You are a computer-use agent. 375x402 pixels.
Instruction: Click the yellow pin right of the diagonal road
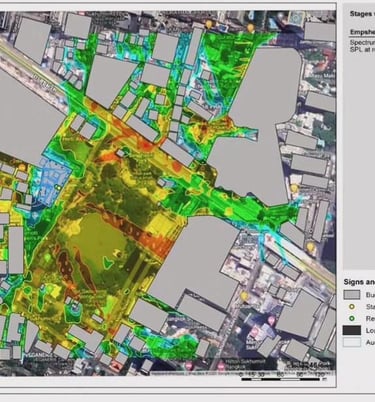(x=311, y=248)
